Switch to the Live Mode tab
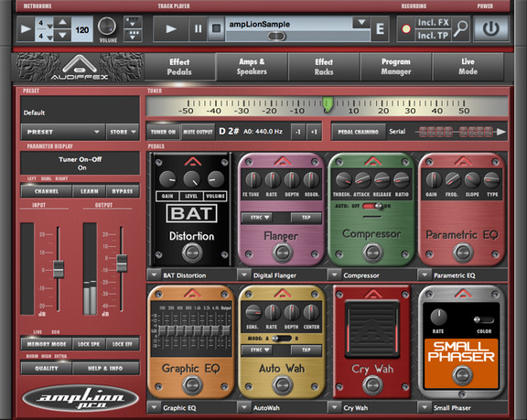Viewport: 527px width, 420px height. coord(468,67)
